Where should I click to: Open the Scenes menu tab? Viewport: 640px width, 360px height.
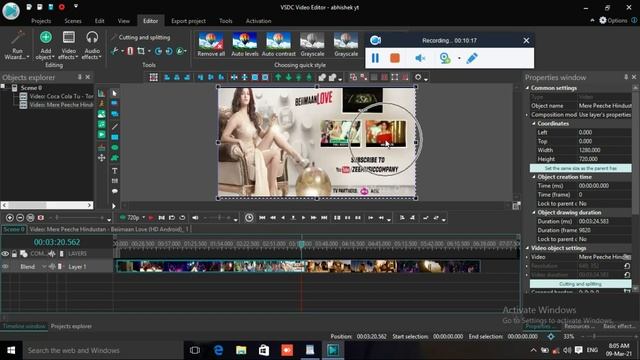pos(73,21)
